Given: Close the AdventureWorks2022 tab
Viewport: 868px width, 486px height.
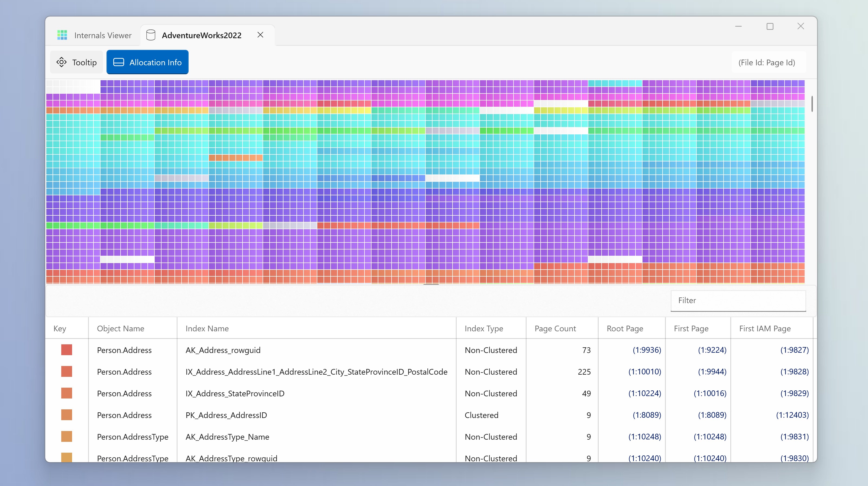Looking at the screenshot, I should [x=260, y=35].
